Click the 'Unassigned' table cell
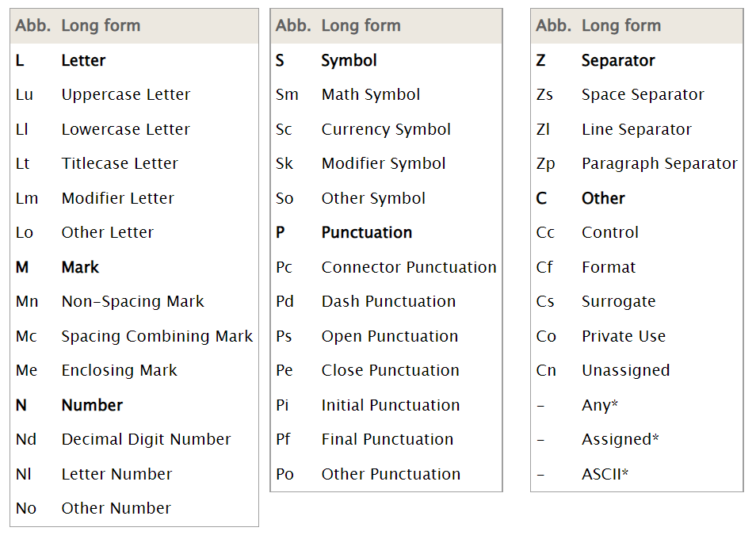The image size is (756, 539). [x=625, y=371]
